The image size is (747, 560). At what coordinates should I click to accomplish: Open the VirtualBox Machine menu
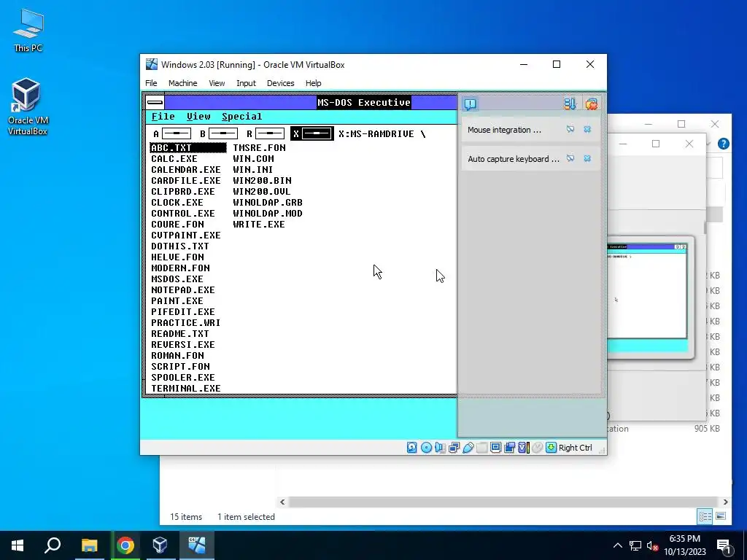coord(182,83)
